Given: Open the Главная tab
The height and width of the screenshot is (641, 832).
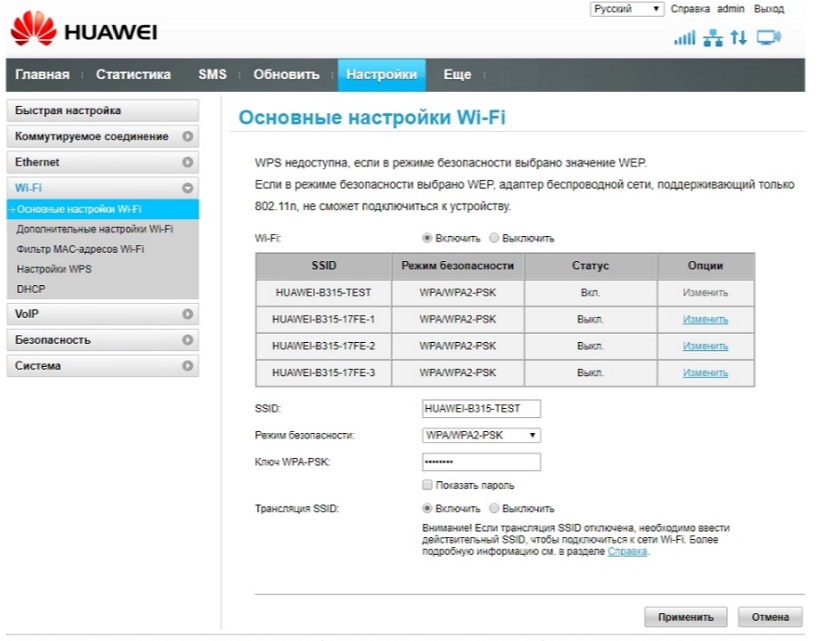Looking at the screenshot, I should (42, 74).
